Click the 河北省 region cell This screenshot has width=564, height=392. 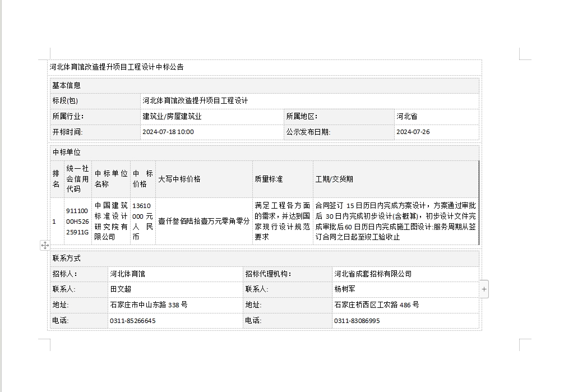pyautogui.click(x=407, y=117)
